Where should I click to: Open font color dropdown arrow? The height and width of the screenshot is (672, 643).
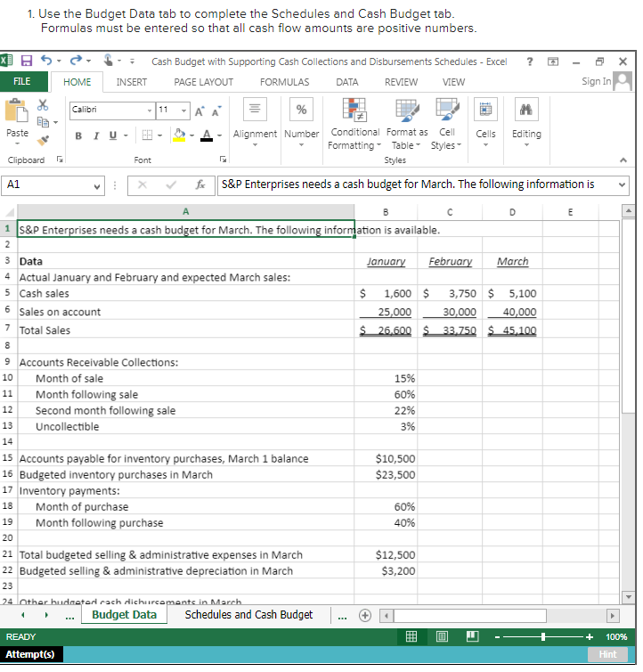point(219,135)
